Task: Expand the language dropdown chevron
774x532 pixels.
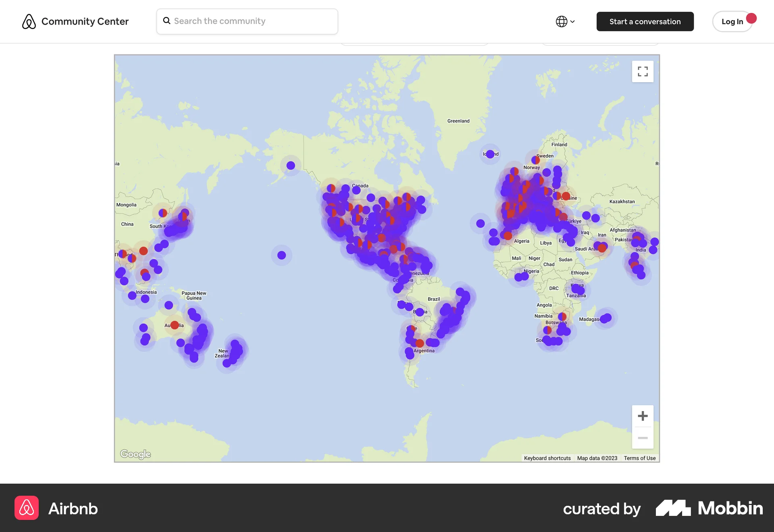Action: [x=572, y=21]
